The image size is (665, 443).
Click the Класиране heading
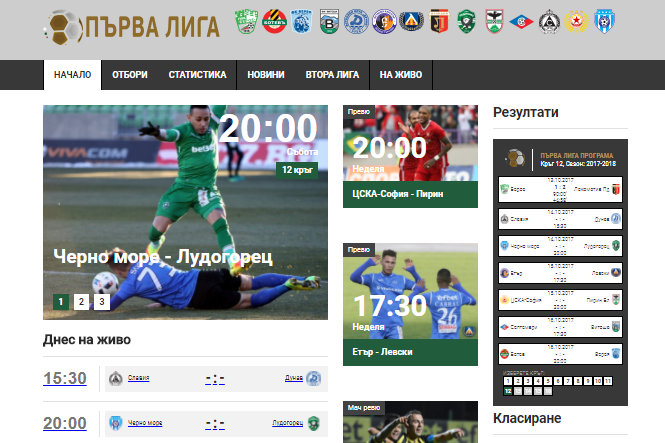pyautogui.click(x=527, y=418)
